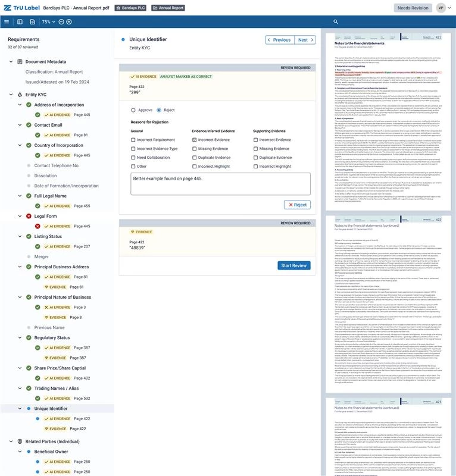Select the Dissolution requirement
The width and height of the screenshot is (456, 476).
point(45,176)
